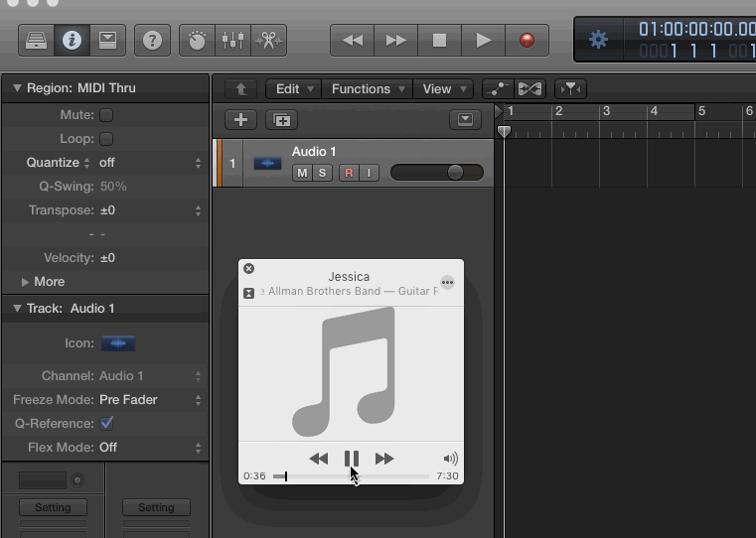Click the left channel strip Setting button
The width and height of the screenshot is (756, 538).
53,507
